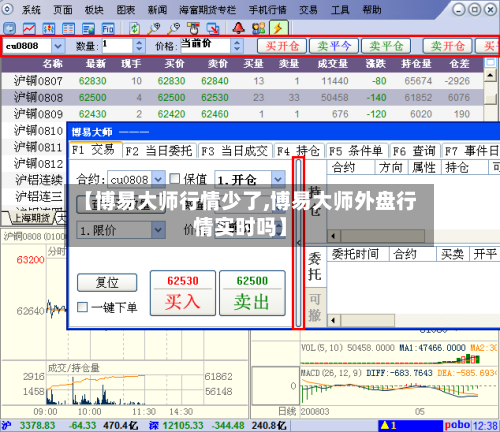
Task: Click the red alarm bell icon
Action: pyautogui.click(x=239, y=28)
